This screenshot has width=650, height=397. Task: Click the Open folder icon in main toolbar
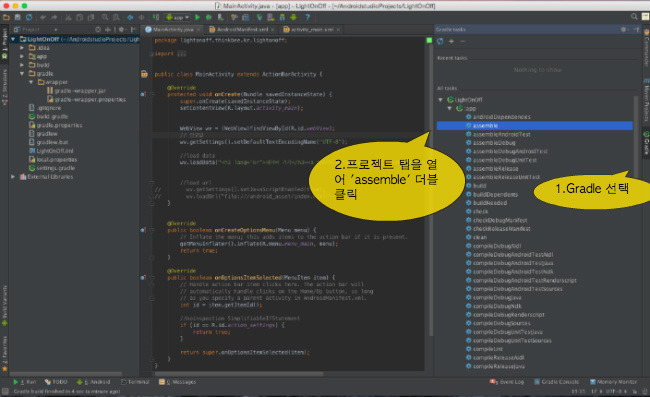coord(6,17)
